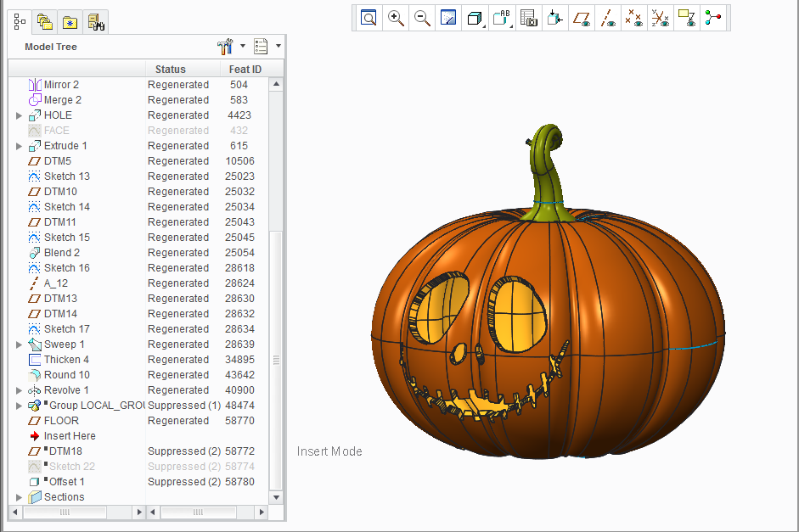
Task: Select the Round 10 feature
Action: pos(67,375)
